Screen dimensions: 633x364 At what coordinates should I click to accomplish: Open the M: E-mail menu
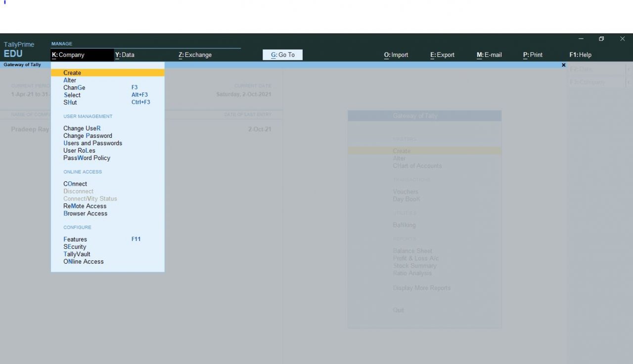(489, 55)
